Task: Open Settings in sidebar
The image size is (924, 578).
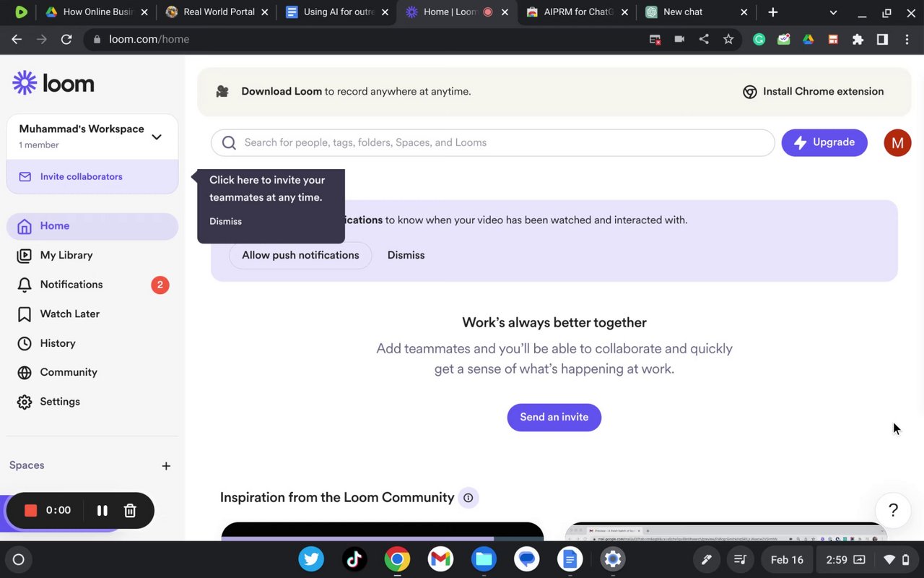Action: click(92, 402)
